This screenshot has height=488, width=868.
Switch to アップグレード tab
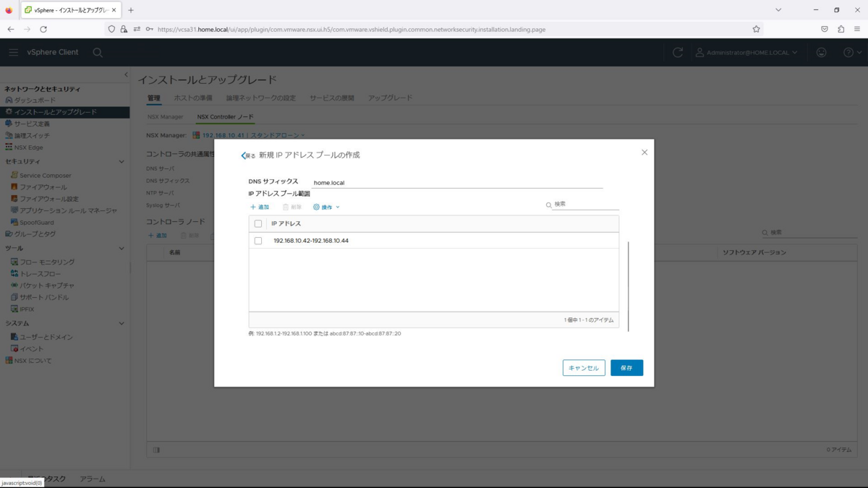pos(390,98)
